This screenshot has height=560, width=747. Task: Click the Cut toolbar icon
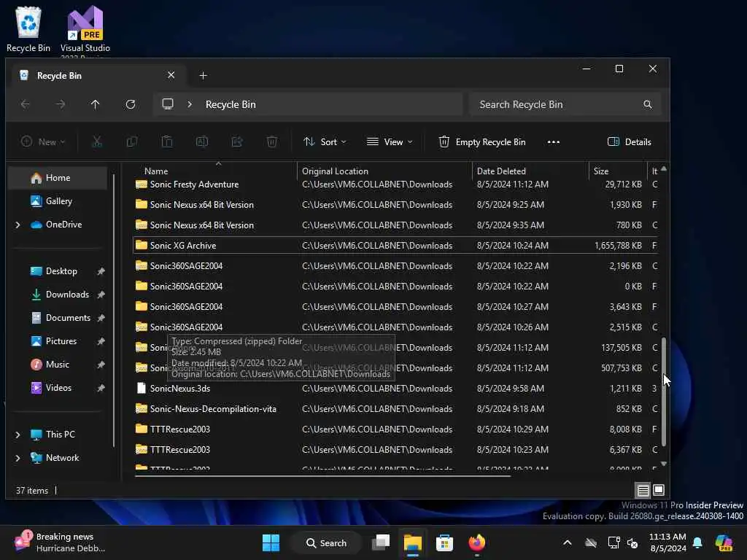tap(97, 142)
